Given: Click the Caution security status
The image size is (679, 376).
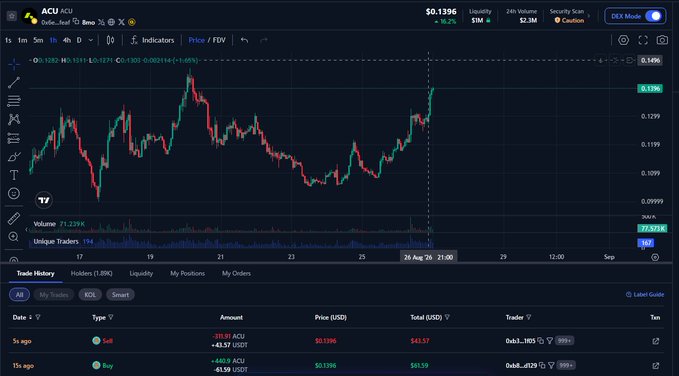Looking at the screenshot, I should [x=569, y=20].
